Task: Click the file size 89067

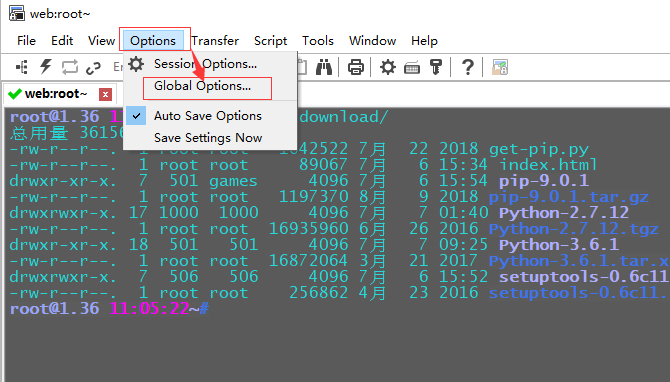Action: click(323, 165)
